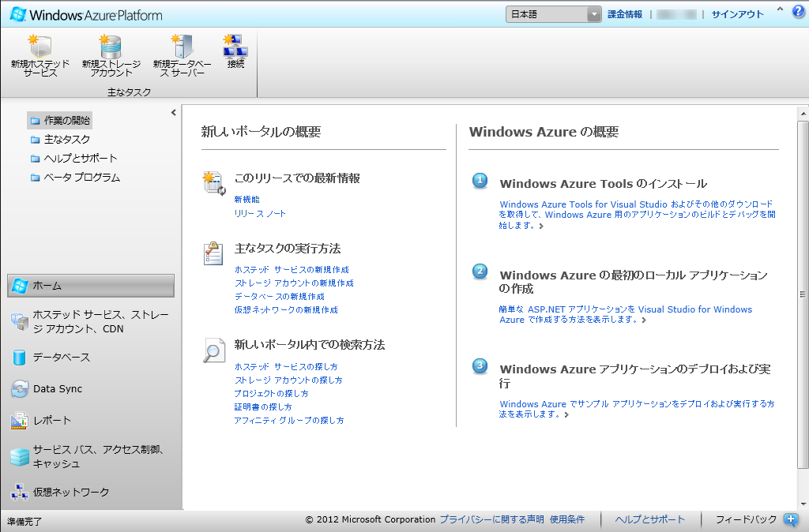This screenshot has height=532, width=809.
Task: Collapse the left navigation pane arrow
Action: tap(173, 112)
